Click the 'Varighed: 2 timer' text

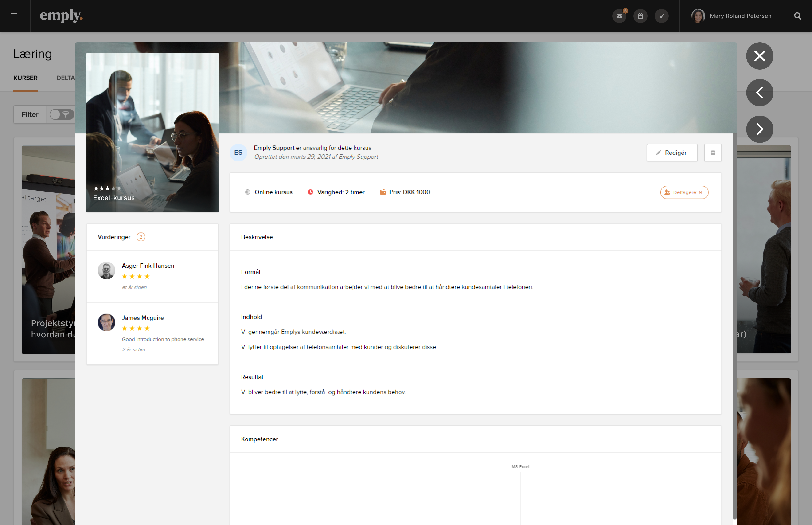(341, 192)
